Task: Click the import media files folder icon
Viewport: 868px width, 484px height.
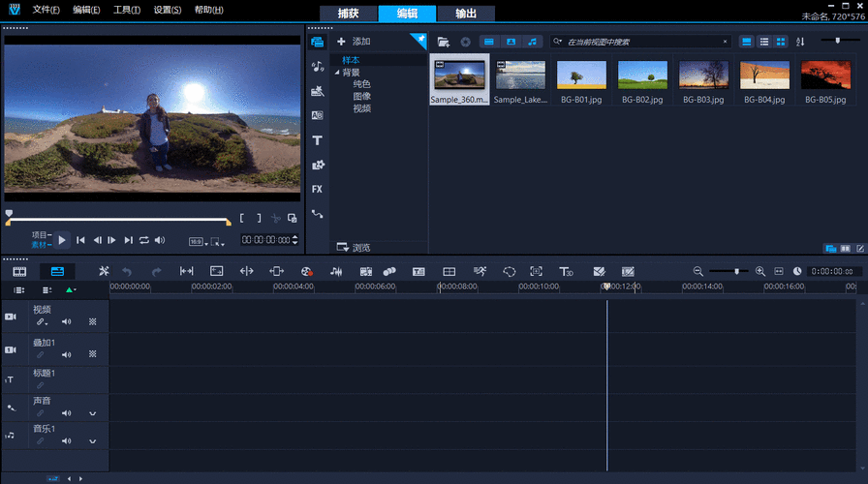Action: pyautogui.click(x=443, y=42)
